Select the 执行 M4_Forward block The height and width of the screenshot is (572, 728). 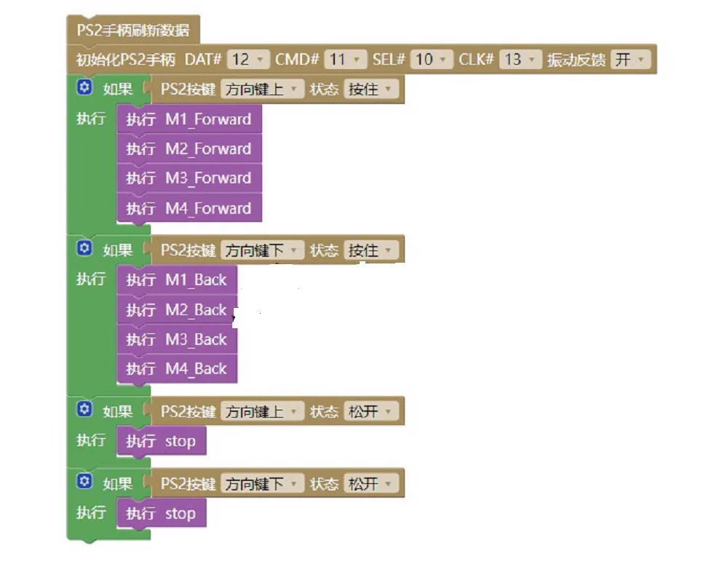189,208
